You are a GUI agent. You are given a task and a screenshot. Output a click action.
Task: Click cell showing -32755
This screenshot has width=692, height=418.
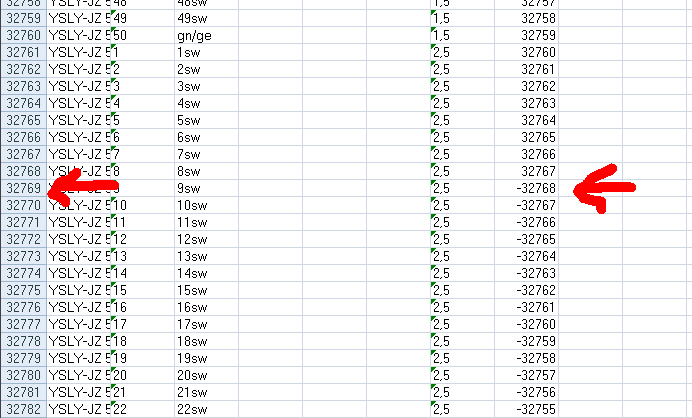pyautogui.click(x=527, y=409)
